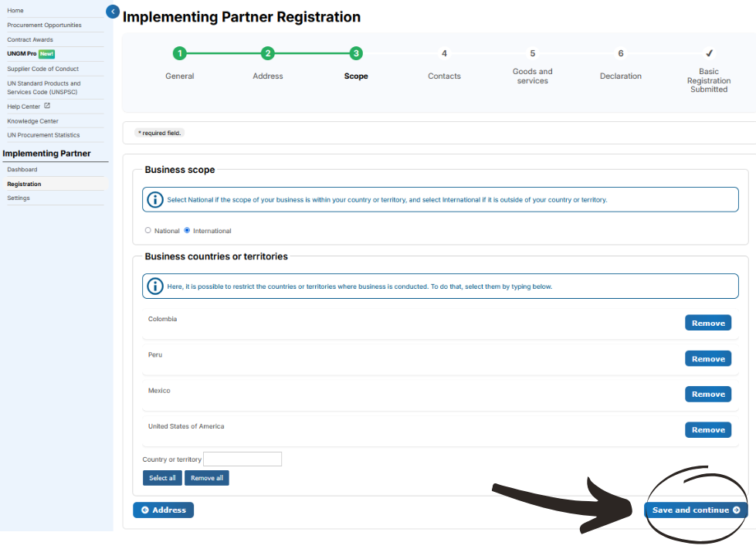The width and height of the screenshot is (756, 549).
Task: Select the National radio button
Action: coord(148,230)
